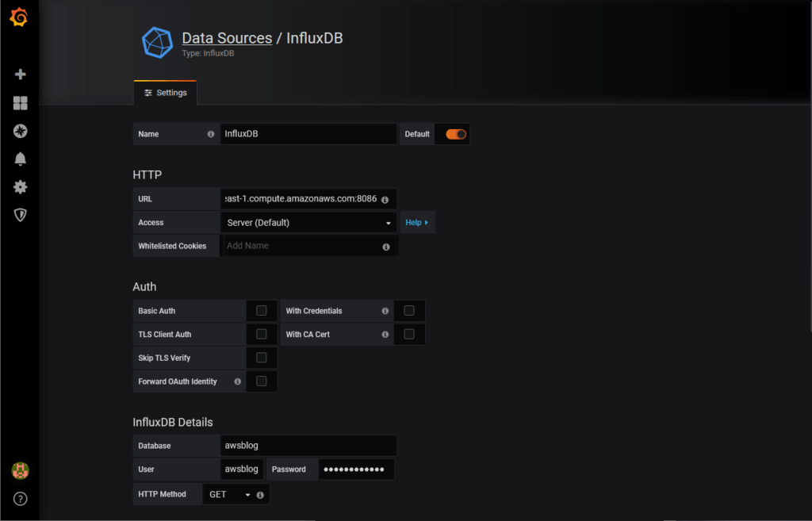This screenshot has width=812, height=521.
Task: Click the URL input field
Action: click(308, 199)
